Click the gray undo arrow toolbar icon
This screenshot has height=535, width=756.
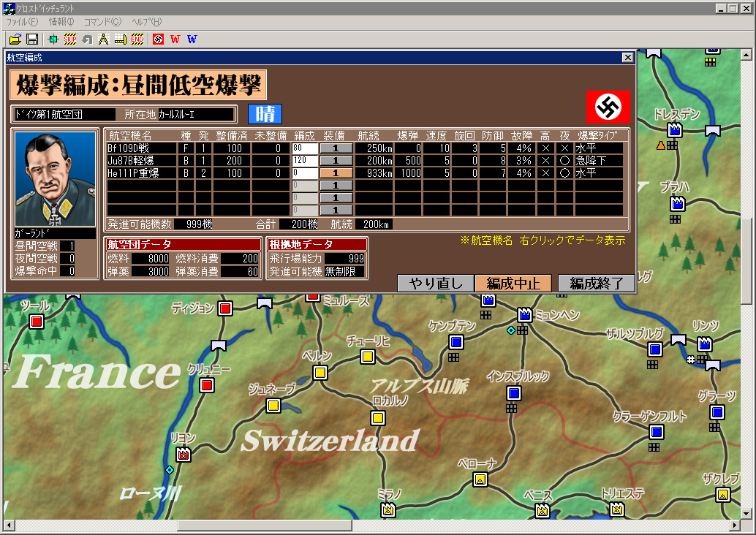(87, 39)
